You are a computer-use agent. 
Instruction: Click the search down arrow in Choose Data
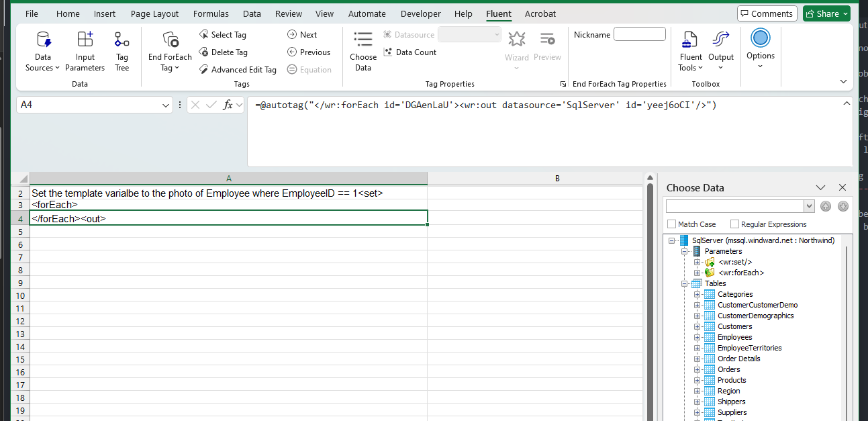point(843,206)
